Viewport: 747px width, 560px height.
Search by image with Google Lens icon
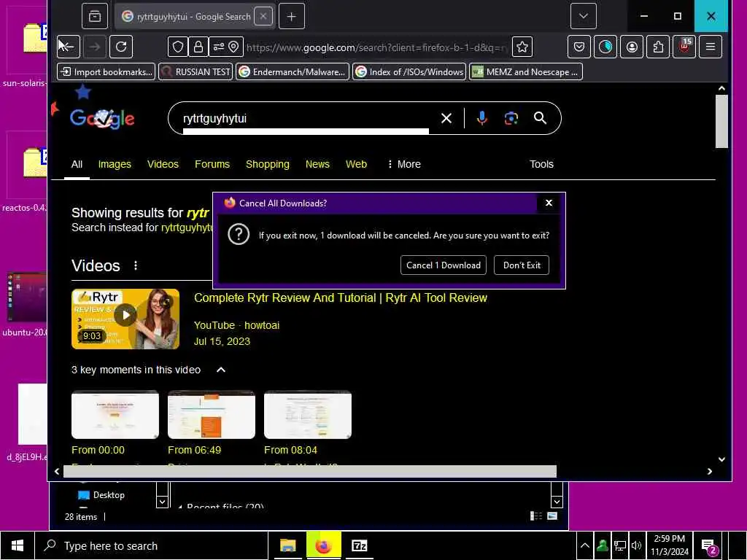pos(511,118)
